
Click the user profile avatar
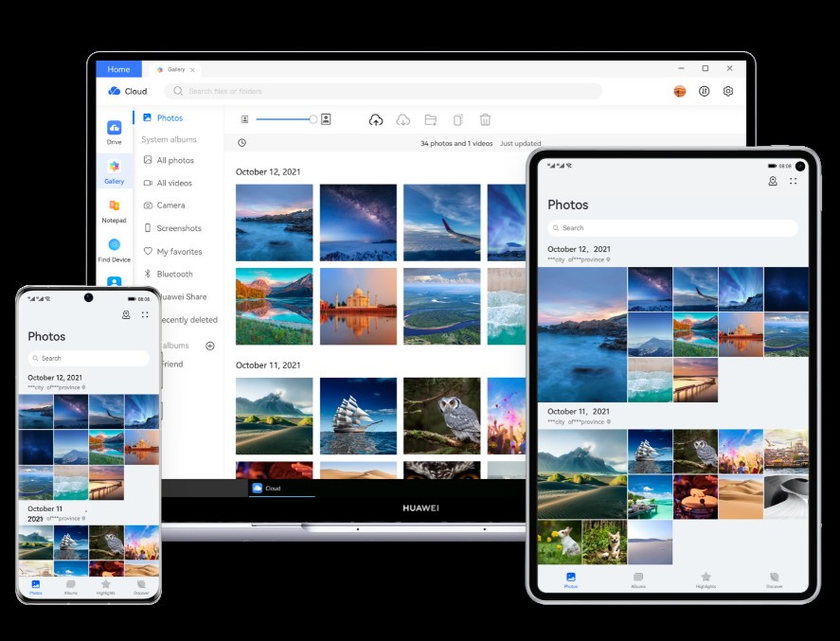tap(679, 91)
